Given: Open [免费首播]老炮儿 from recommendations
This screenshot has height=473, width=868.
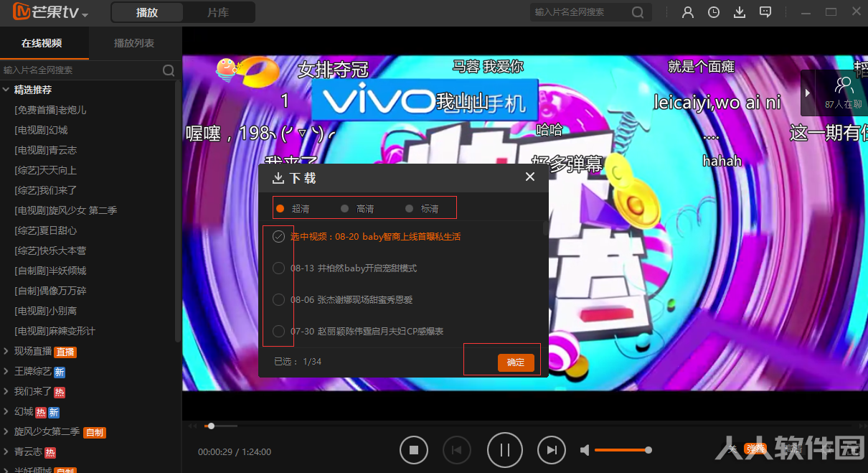Looking at the screenshot, I should point(50,110).
